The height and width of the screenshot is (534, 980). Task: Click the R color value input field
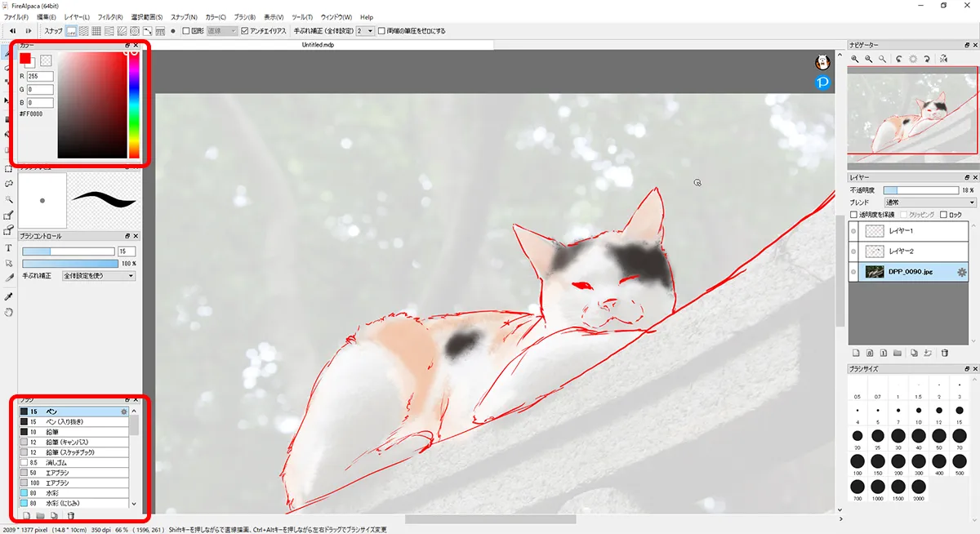pyautogui.click(x=40, y=76)
